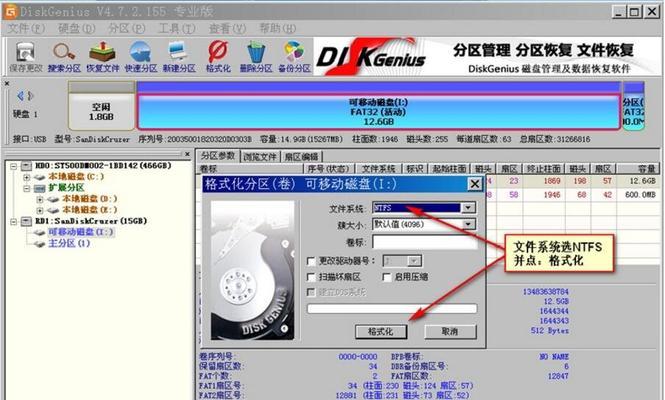Enable the 启用压缩 checkbox
The height and width of the screenshot is (400, 665).
coord(386,277)
